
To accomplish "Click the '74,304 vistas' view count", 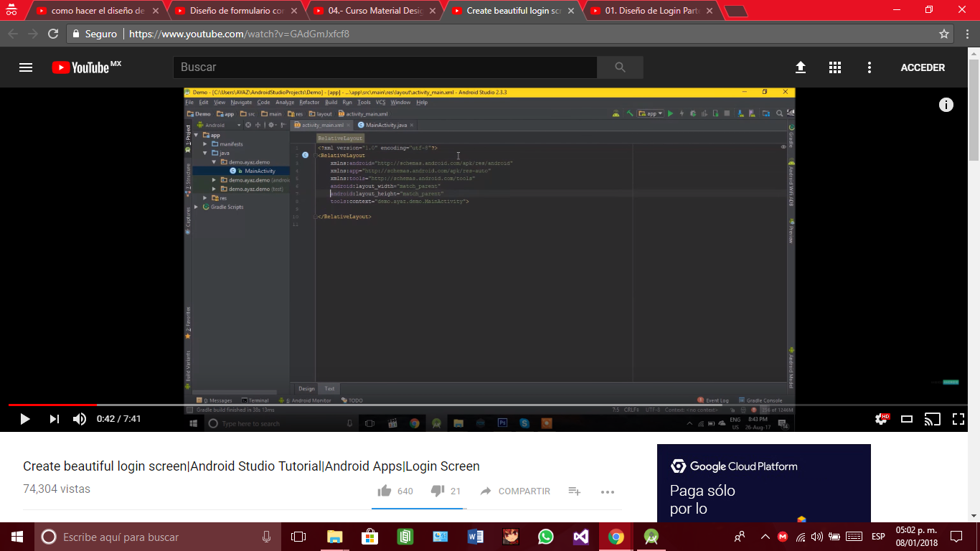I will click(57, 489).
